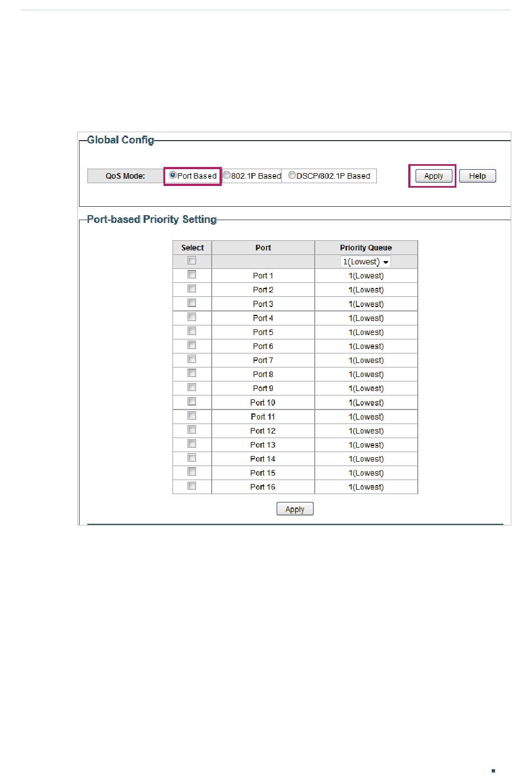Check the Port 10 checkbox
This screenshot has height=777, width=532.
(192, 401)
